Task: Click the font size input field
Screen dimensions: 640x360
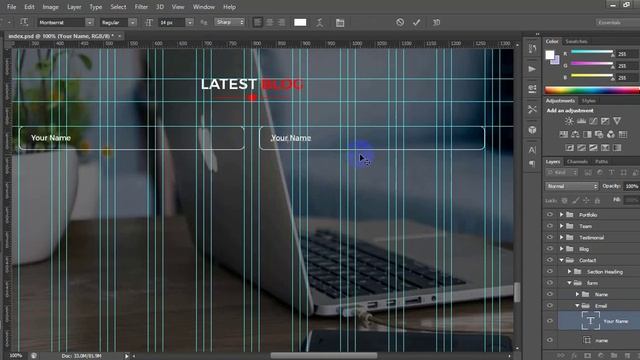Action: click(171, 22)
